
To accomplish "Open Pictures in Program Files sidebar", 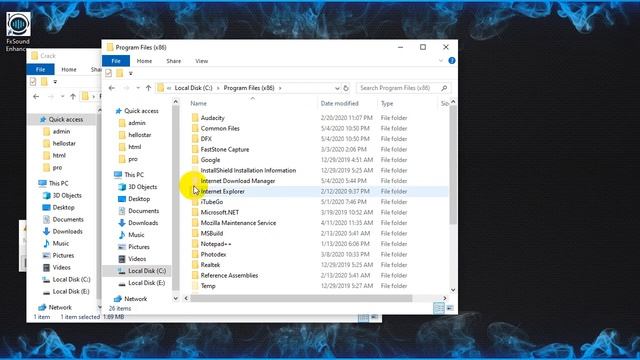I will [139, 247].
